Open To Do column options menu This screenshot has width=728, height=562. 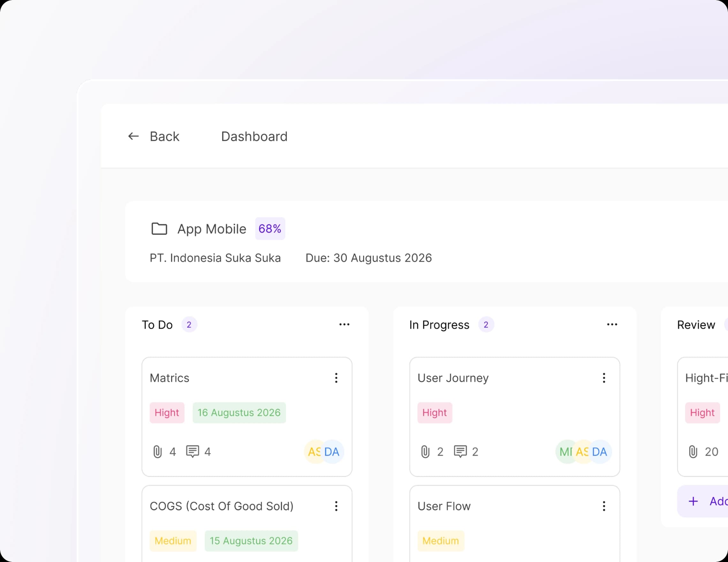coord(344,324)
